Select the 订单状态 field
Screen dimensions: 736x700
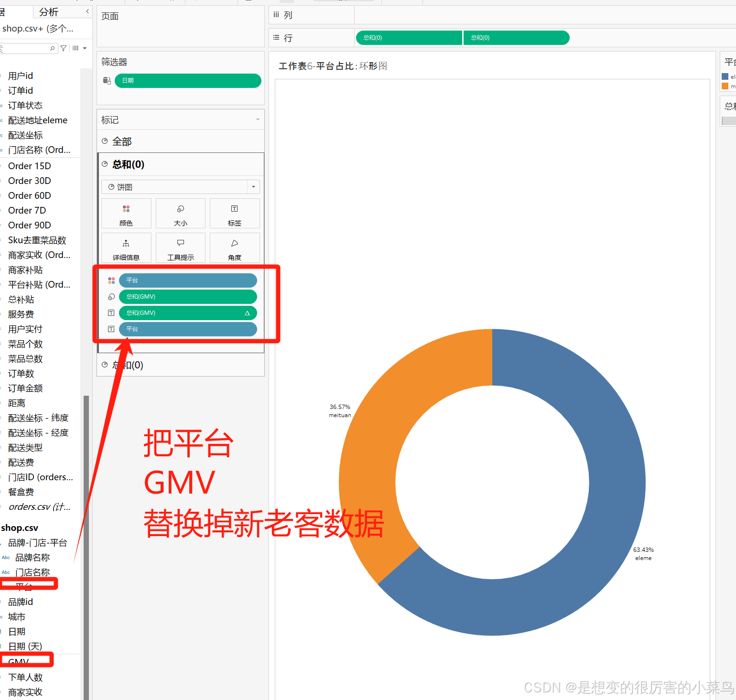pos(25,106)
